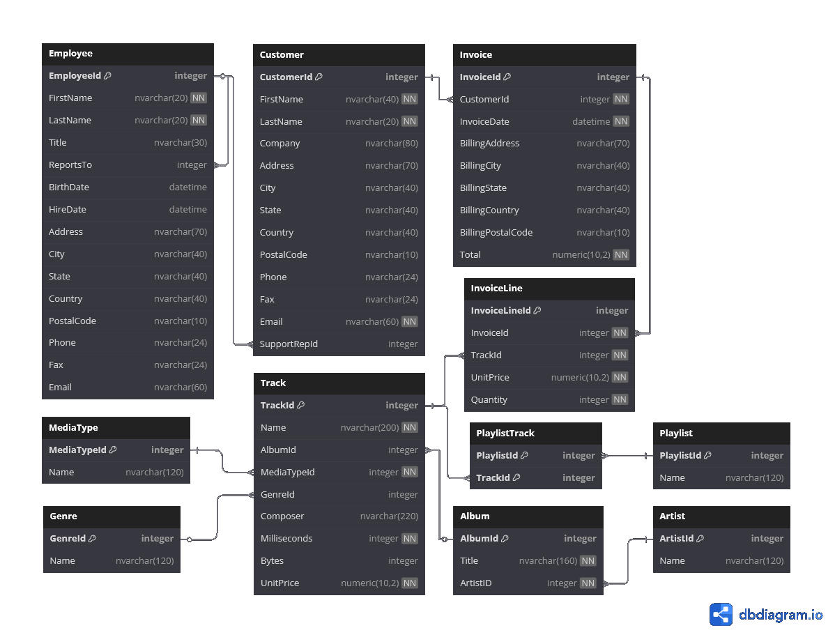Click the key icon beside ArtistId in Artist table
Image resolution: width=835 pixels, height=644 pixels.
pyautogui.click(x=700, y=538)
